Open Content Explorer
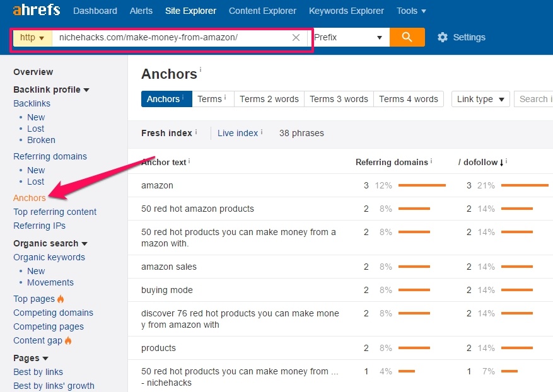Screen dimensions: 553x392 (x=263, y=11)
